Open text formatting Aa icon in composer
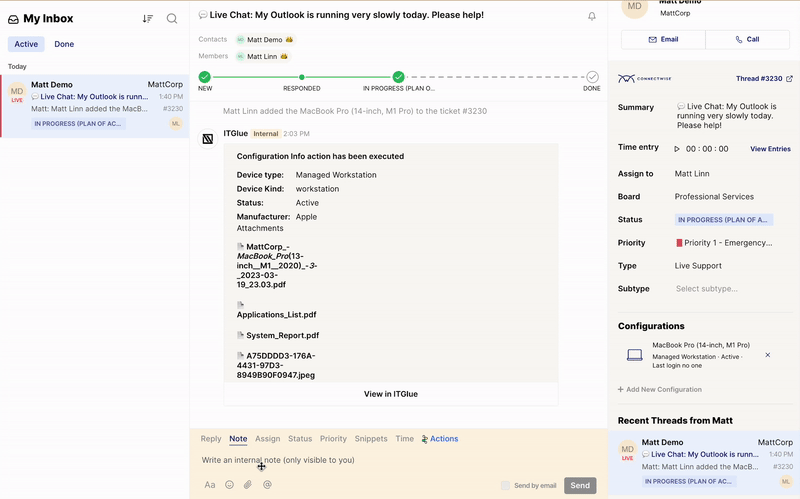The height and width of the screenshot is (499, 800). click(x=210, y=485)
